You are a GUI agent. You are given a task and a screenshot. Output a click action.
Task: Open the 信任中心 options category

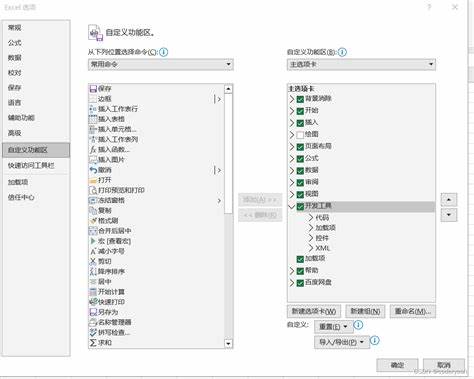point(21,197)
